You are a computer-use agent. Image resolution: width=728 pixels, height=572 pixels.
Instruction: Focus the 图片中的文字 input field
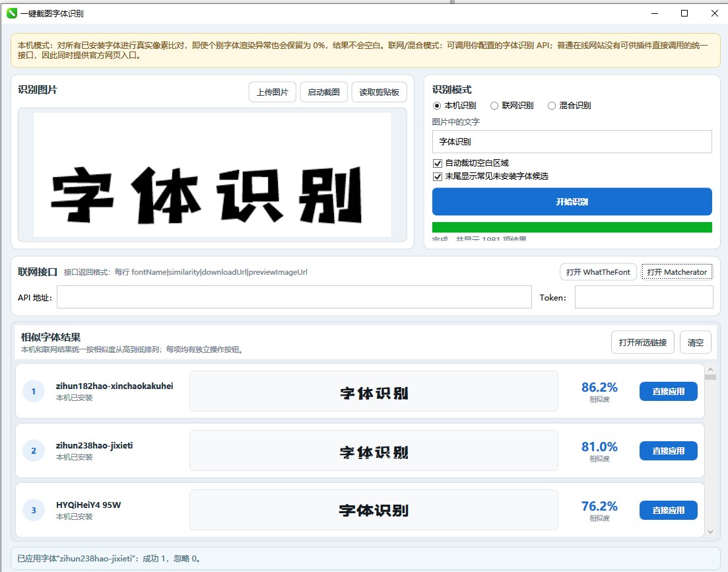[572, 142]
